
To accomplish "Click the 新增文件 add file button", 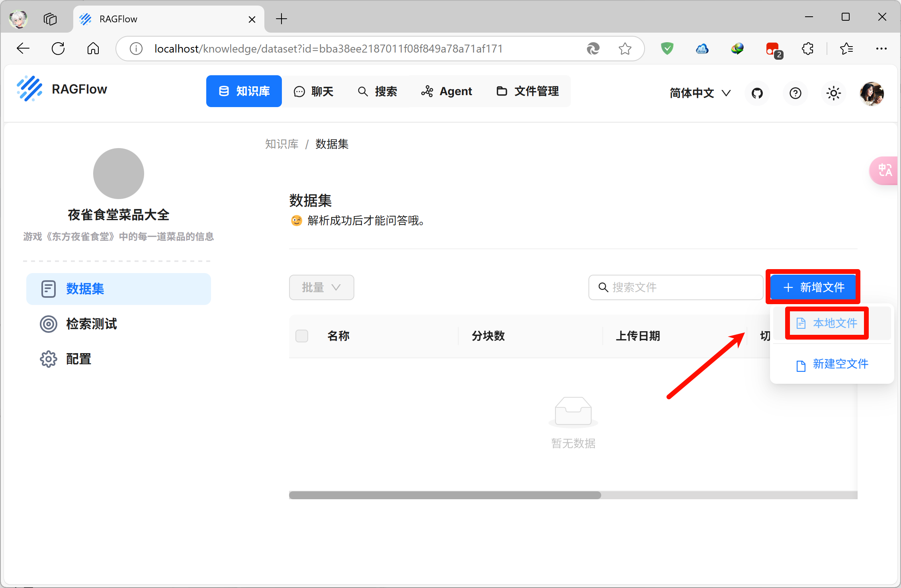I will 813,287.
